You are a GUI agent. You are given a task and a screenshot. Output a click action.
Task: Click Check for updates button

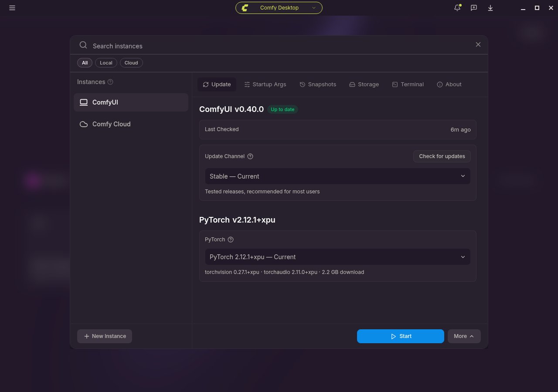tap(442, 156)
